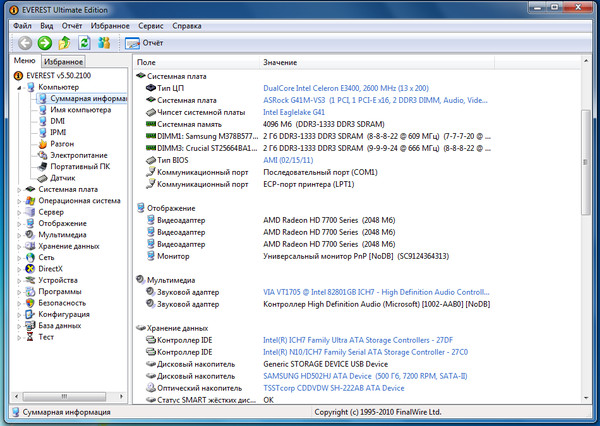Open the Вид menu
Screen dimensions: 600x426
click(x=47, y=26)
